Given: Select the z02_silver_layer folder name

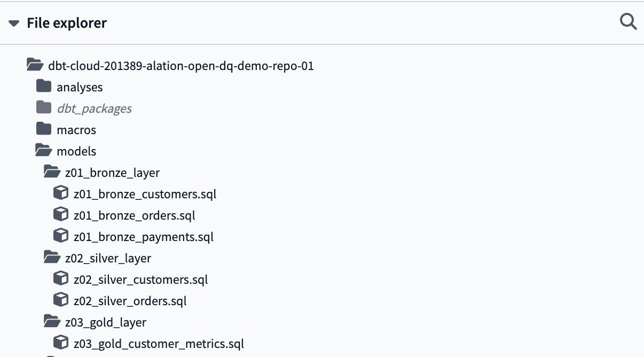Looking at the screenshot, I should [x=108, y=258].
